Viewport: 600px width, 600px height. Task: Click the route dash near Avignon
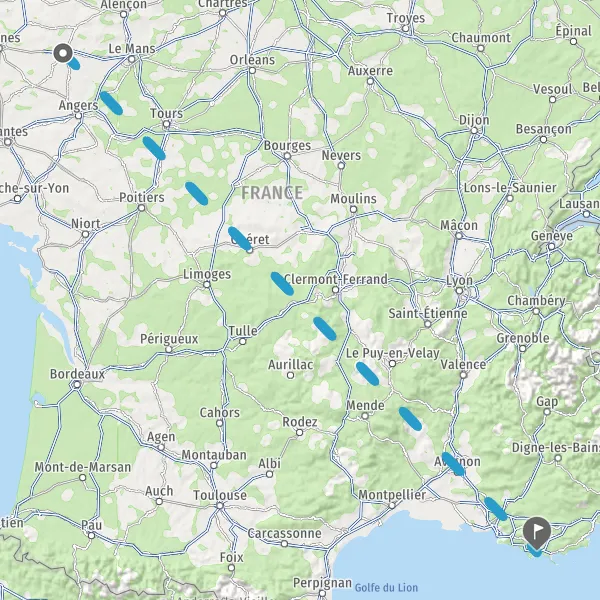(x=453, y=464)
